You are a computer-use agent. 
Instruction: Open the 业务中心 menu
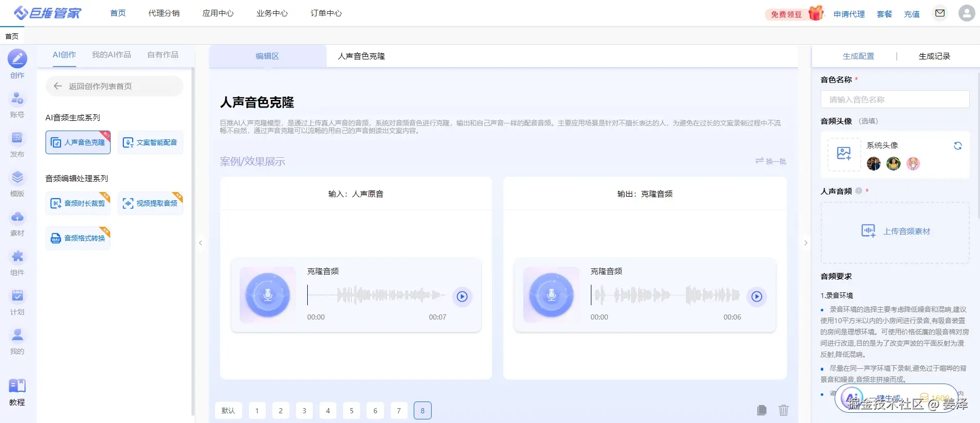tap(272, 13)
